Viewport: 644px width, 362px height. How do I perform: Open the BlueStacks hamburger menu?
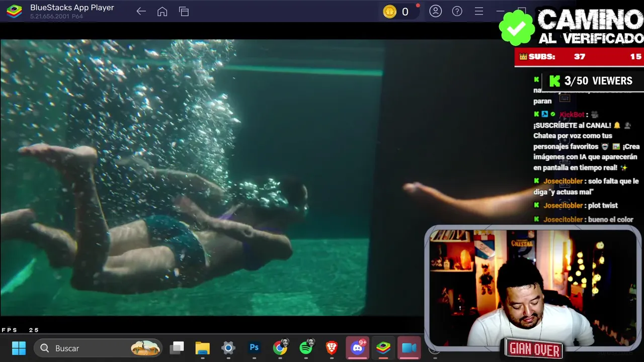tap(479, 11)
